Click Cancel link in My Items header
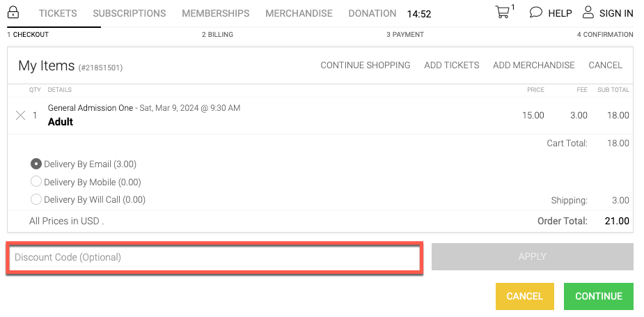The height and width of the screenshot is (317, 644). 606,65
